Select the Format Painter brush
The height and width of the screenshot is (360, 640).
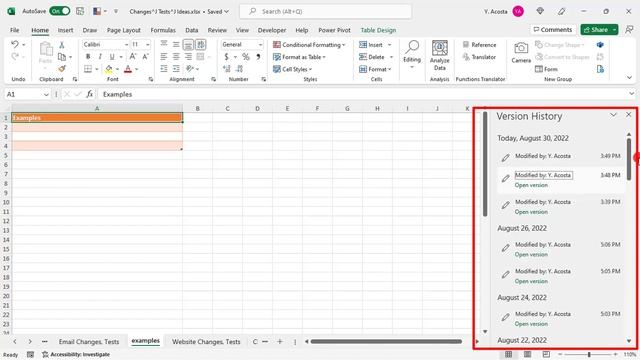pyautogui.click(x=62, y=69)
